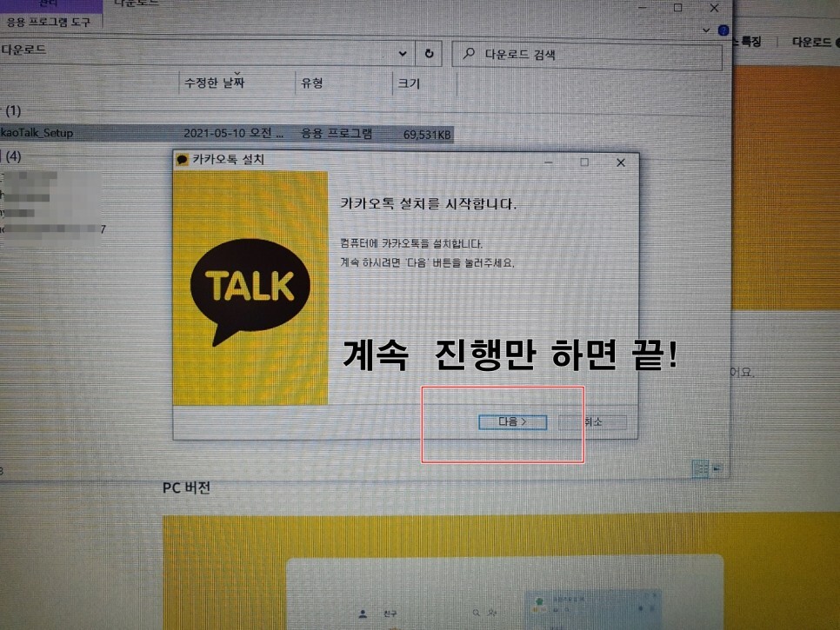Image resolution: width=840 pixels, height=630 pixels.
Task: Click the 다운로드 path in address bar
Action: [x=23, y=50]
